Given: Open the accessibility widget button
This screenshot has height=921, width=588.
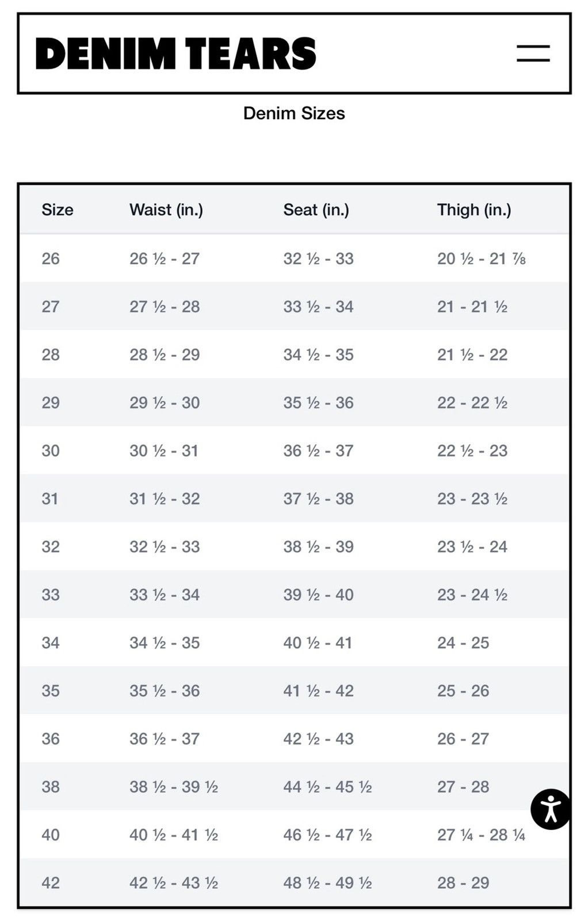Looking at the screenshot, I should [551, 809].
